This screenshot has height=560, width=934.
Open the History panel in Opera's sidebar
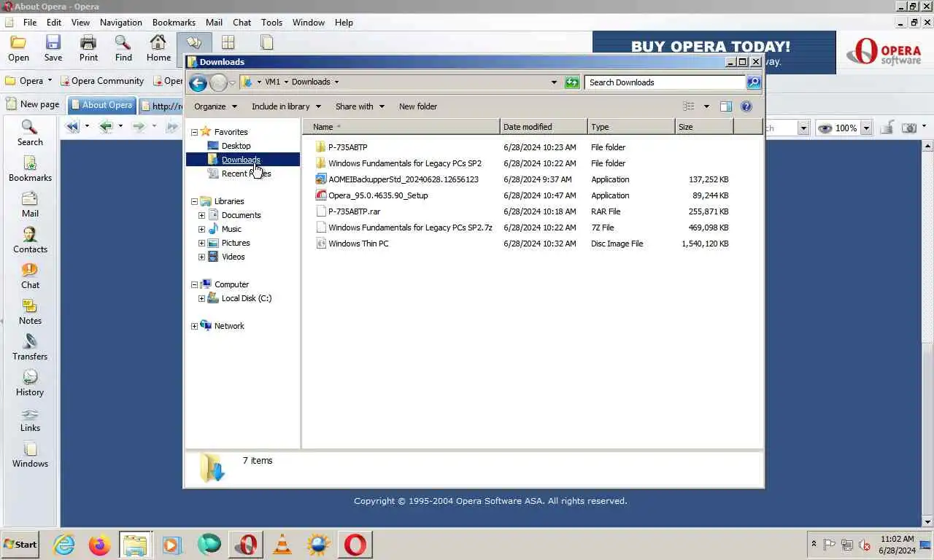(x=30, y=383)
